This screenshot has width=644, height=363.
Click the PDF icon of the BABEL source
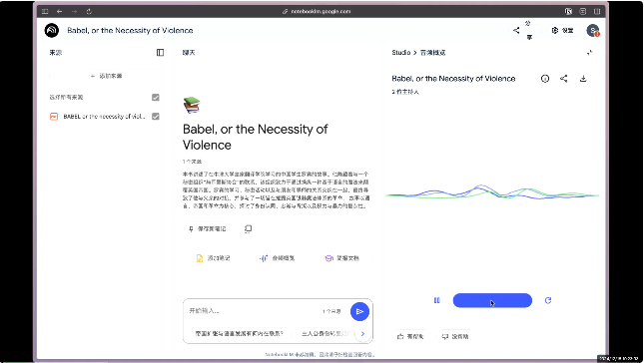(54, 117)
